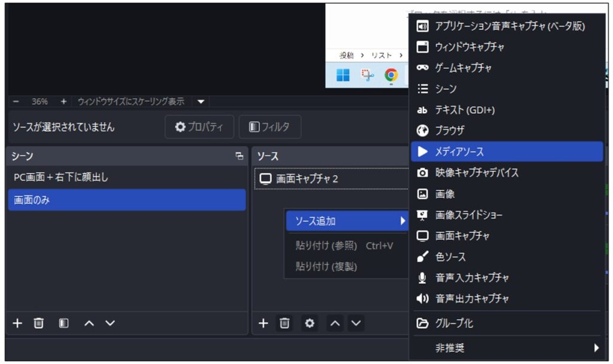Open Google Chrome from the taskbar
613x364 pixels.
click(391, 75)
